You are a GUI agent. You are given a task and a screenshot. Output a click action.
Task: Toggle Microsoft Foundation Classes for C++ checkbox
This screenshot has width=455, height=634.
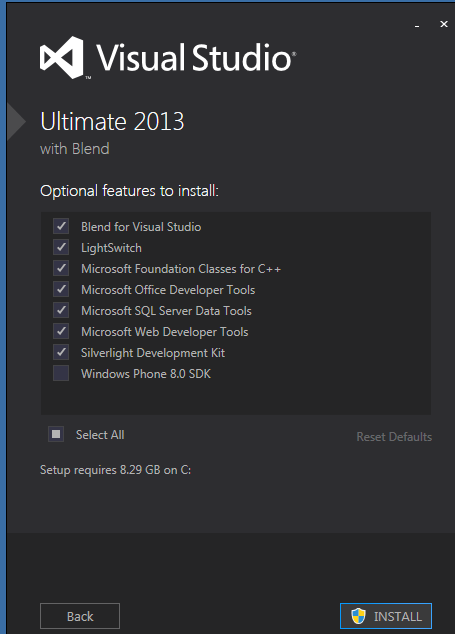click(x=61, y=268)
